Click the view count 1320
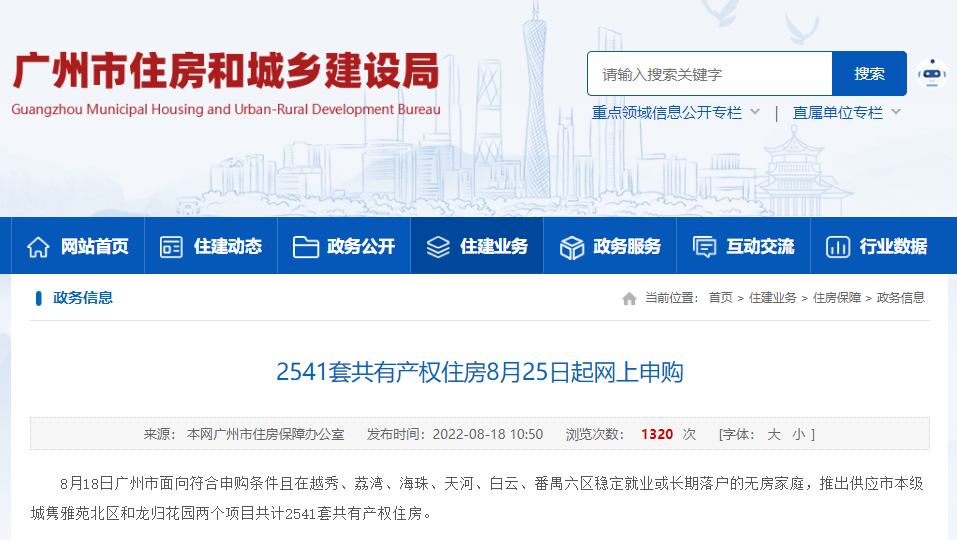The width and height of the screenshot is (957, 540). [657, 434]
